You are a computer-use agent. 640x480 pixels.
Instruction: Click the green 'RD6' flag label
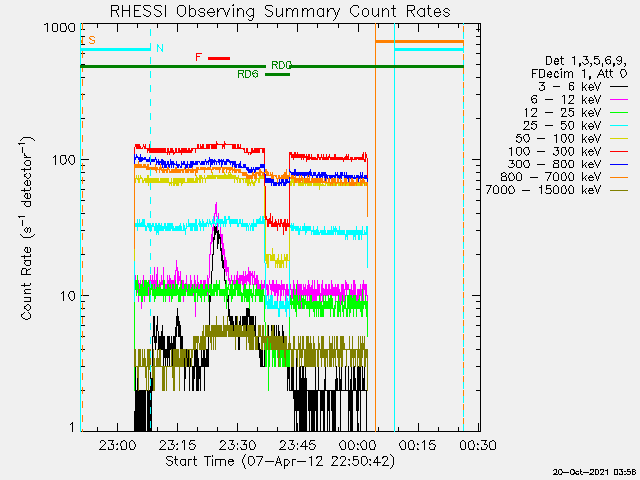[x=248, y=74]
